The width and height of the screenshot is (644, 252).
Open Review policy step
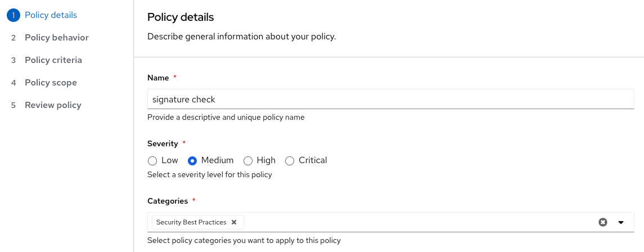point(53,105)
